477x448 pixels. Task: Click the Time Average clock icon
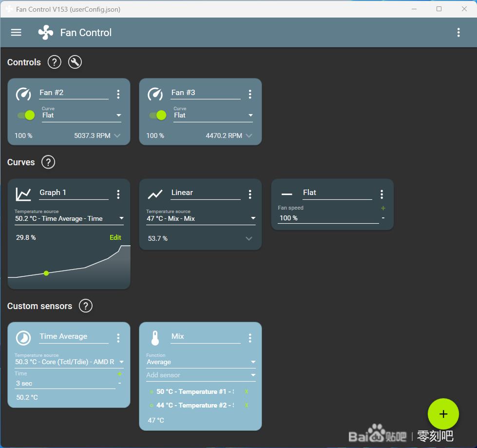[23, 338]
